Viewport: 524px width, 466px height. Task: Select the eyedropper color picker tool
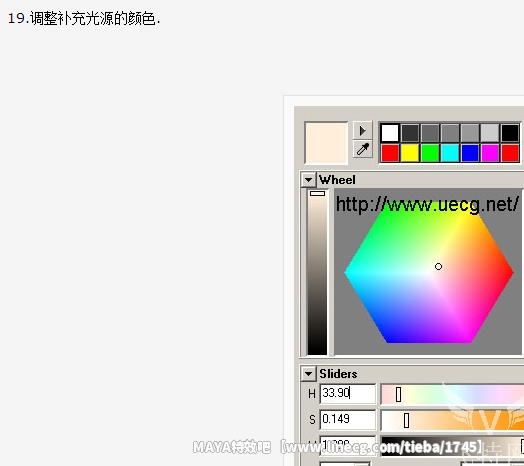[363, 149]
